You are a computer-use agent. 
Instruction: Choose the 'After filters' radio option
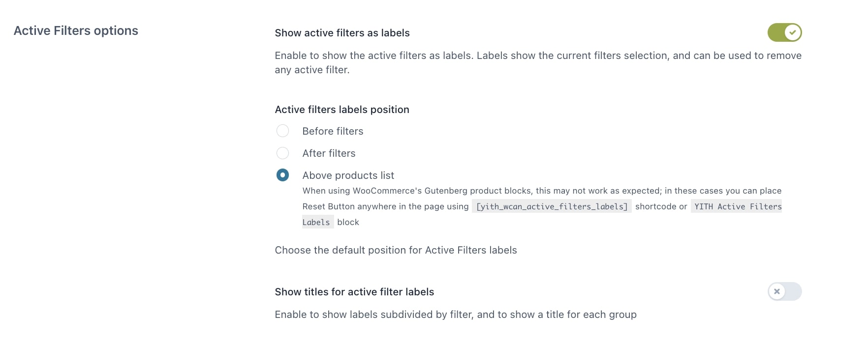coord(282,153)
